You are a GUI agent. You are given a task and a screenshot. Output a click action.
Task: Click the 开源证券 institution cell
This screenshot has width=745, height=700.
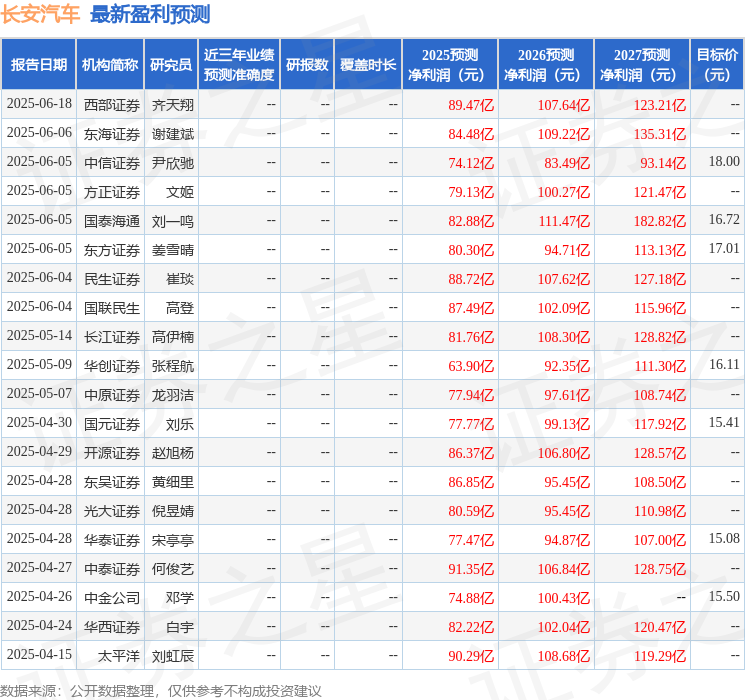point(112,453)
